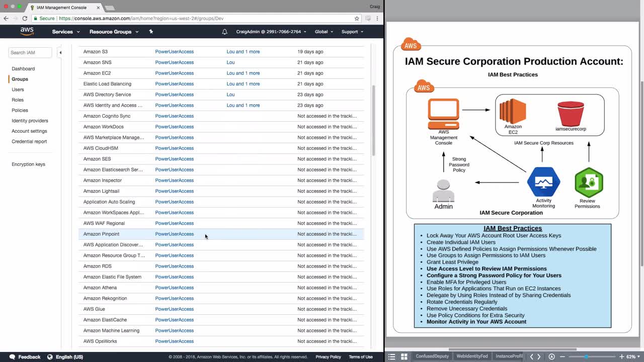Screen dimensions: 644x362
Task: Open the pin shortcuts icon in AWS navbar
Action: [x=151, y=32]
